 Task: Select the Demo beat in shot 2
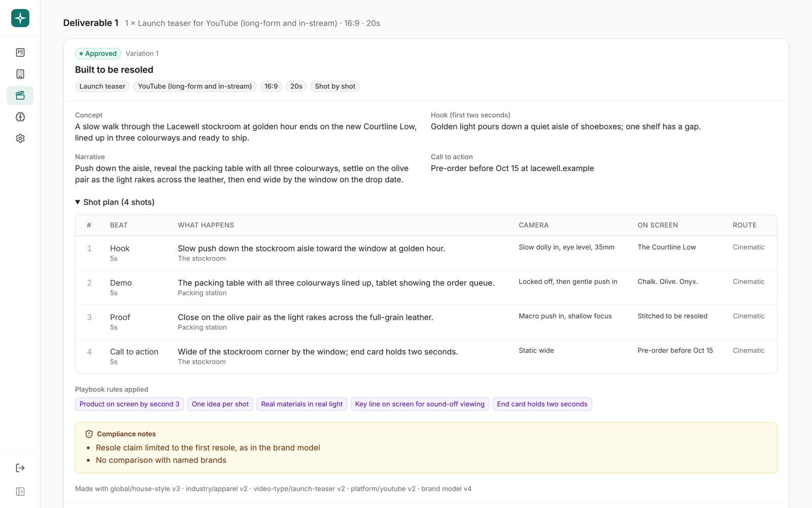click(x=121, y=283)
